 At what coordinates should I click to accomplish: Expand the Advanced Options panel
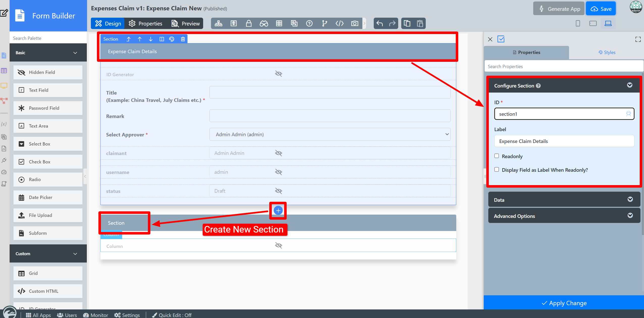[x=564, y=216]
